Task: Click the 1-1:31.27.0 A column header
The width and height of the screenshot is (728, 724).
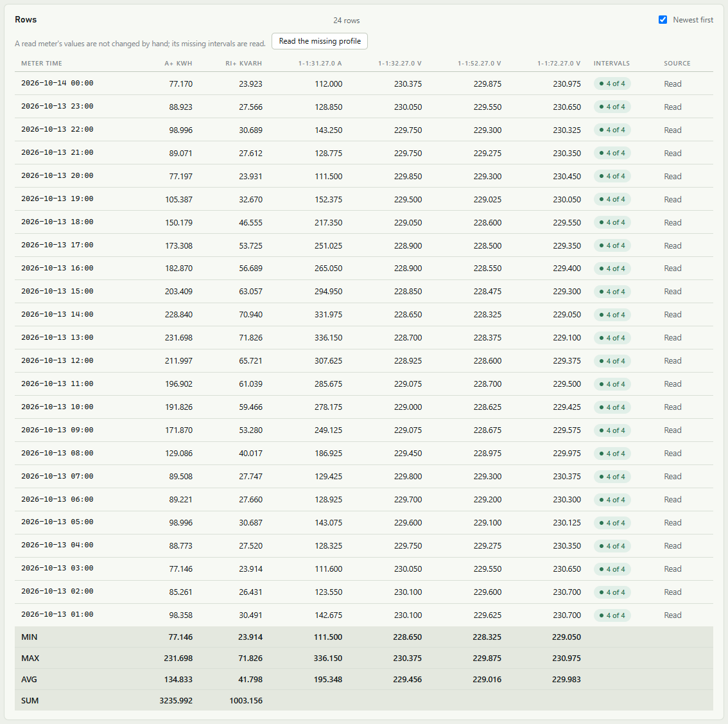Action: [x=320, y=63]
